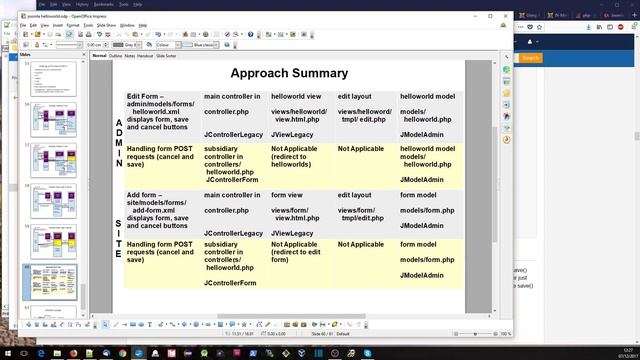Open the Grey 6 line colour dropdown
The image size is (640, 360).
click(x=139, y=45)
